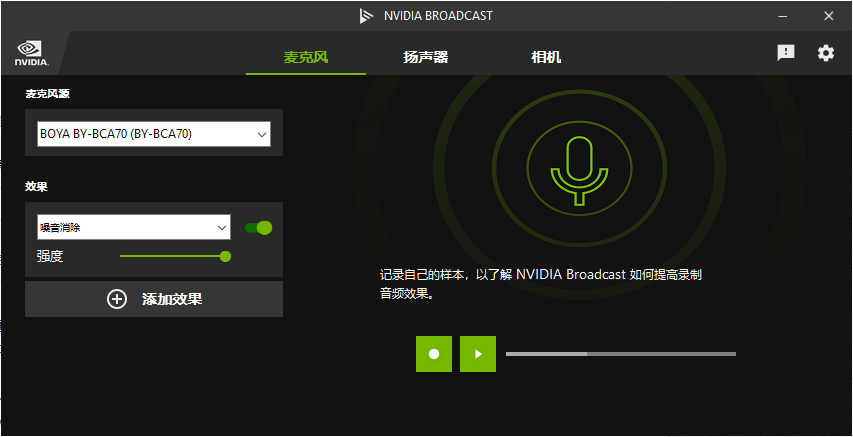Switch to the 相机 tab
Image resolution: width=853 pixels, height=437 pixels.
coord(546,57)
